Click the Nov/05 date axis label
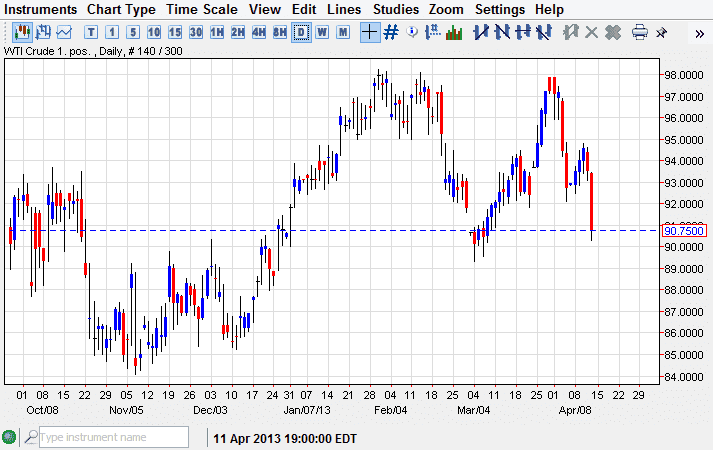Viewport: 713px width, 450px height. click(x=126, y=410)
